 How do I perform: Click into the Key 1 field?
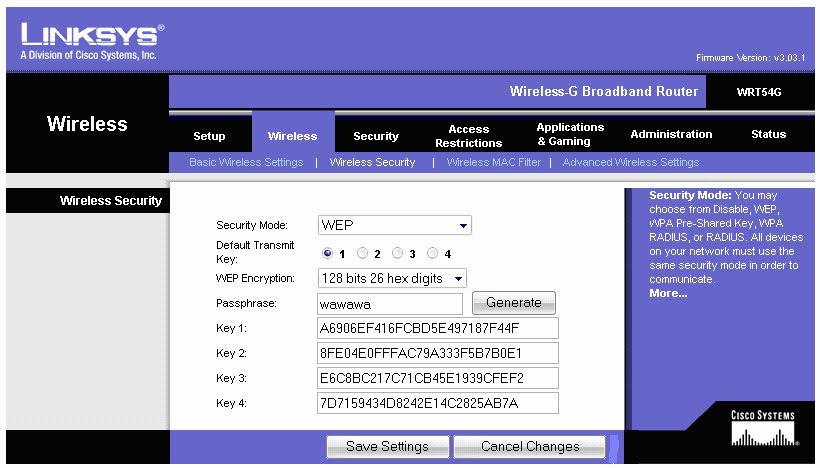pyautogui.click(x=438, y=328)
